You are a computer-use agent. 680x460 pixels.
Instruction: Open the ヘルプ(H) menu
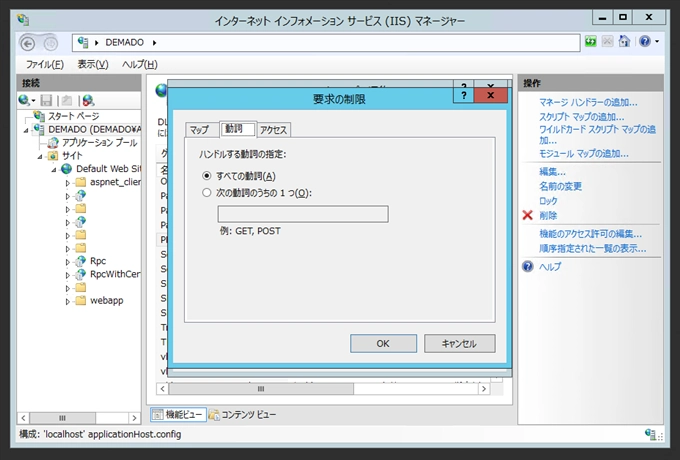140,65
